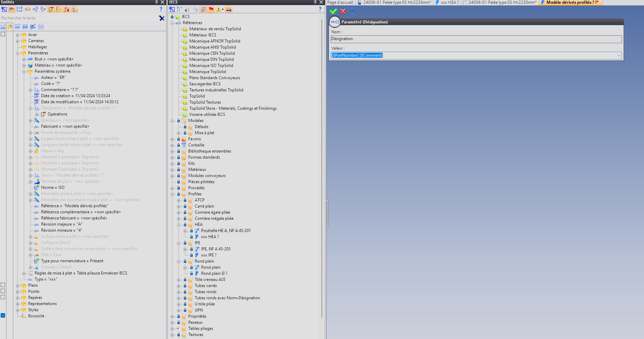
Task: Open the warning icon dropdown arrow in IECS toolbar
Action: click(223, 10)
